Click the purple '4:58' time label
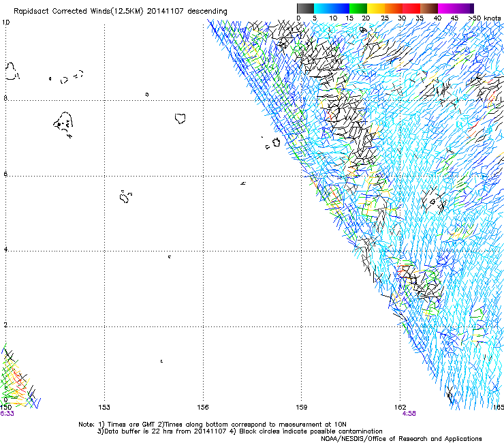 point(409,414)
